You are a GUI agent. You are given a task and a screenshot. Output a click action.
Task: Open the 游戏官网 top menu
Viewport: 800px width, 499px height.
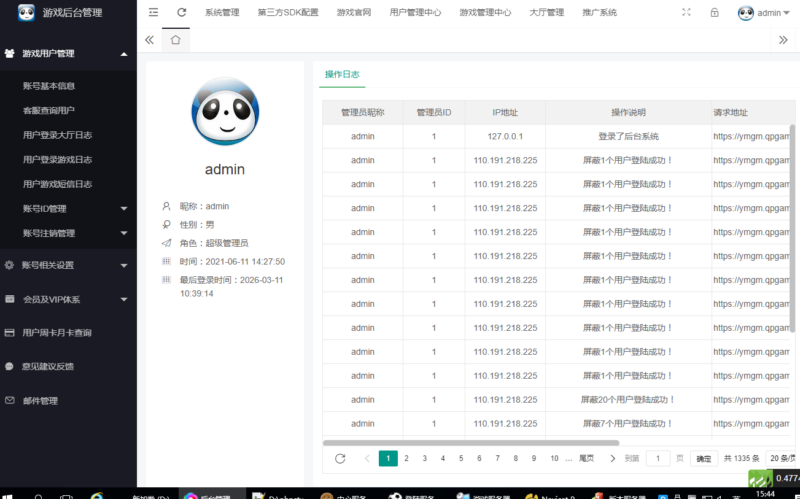(x=354, y=12)
